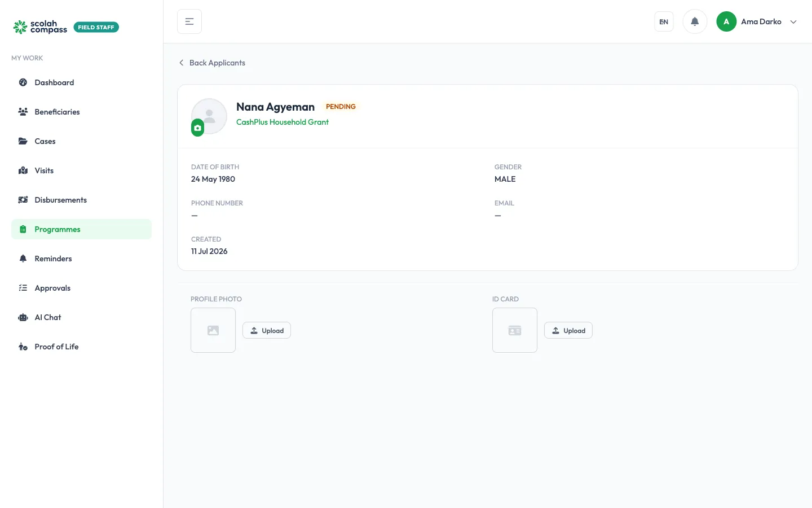The image size is (812, 508).
Task: Go to Approvals menu label
Action: point(52,288)
